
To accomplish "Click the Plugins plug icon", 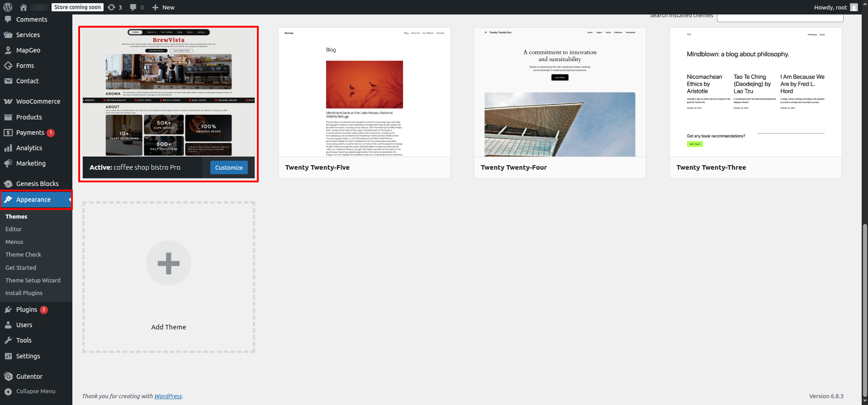I will pos(8,310).
